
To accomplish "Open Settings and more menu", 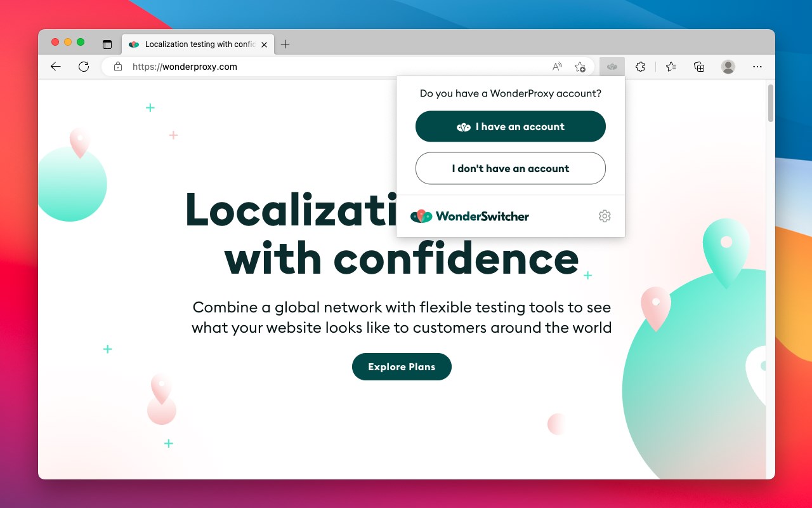I will pyautogui.click(x=757, y=67).
